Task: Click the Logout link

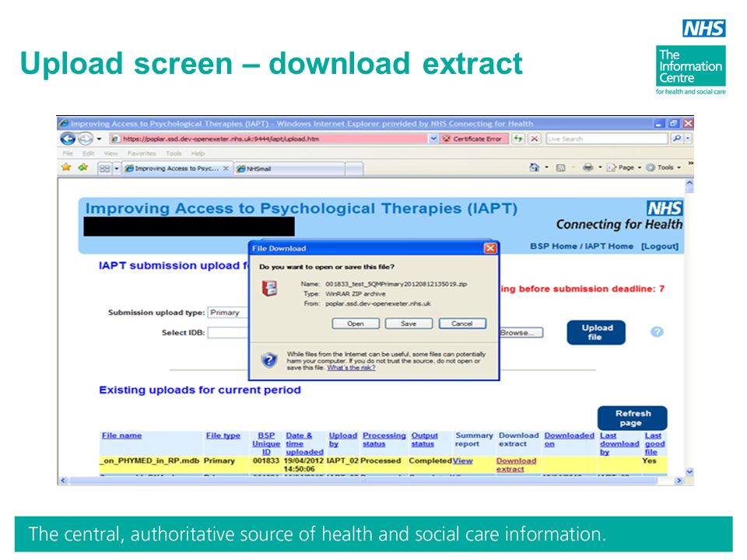Action: [x=660, y=247]
